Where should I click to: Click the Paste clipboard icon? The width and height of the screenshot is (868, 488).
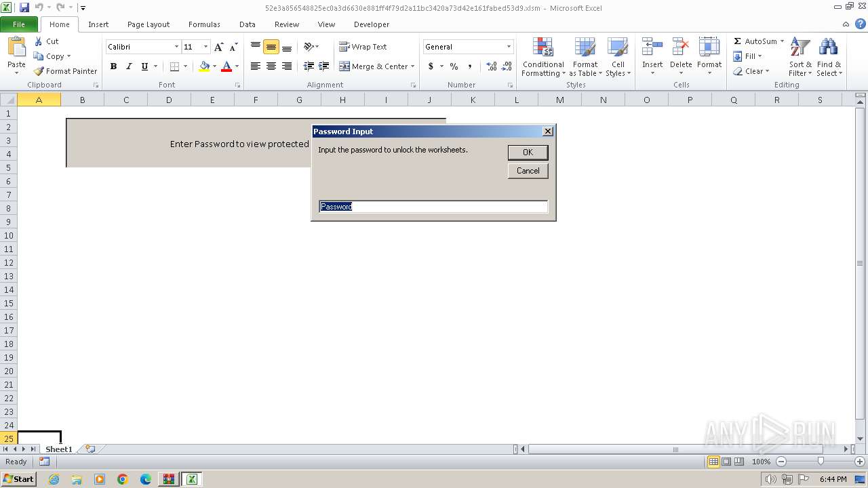[x=16, y=47]
